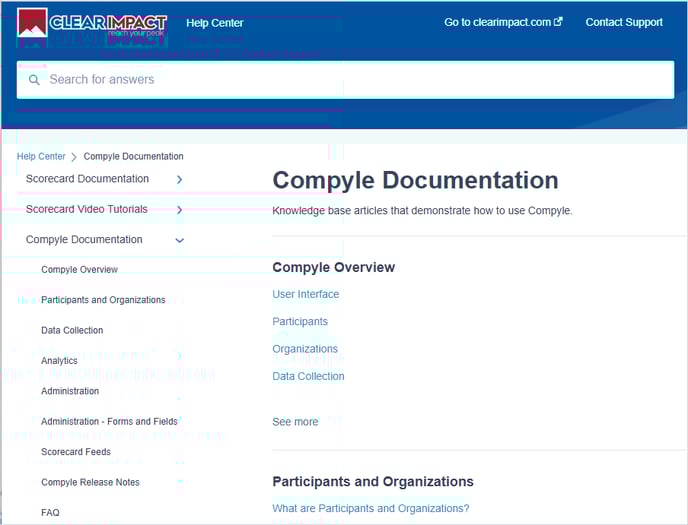Click Participants and Organizations section heading
Image resolution: width=688 pixels, height=525 pixels.
pos(373,482)
